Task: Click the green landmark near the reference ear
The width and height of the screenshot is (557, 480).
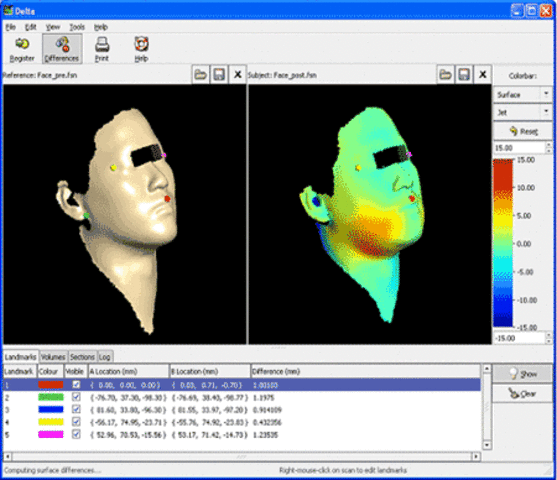Action: 86,215
